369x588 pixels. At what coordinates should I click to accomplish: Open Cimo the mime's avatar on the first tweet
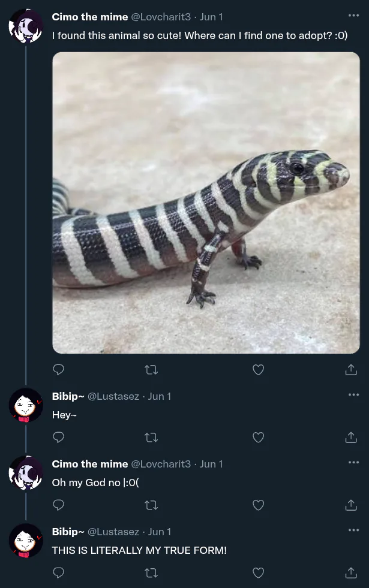click(x=26, y=26)
